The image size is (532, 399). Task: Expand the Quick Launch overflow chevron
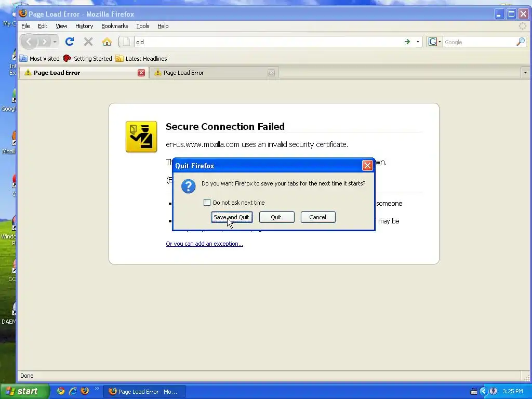[x=97, y=389]
